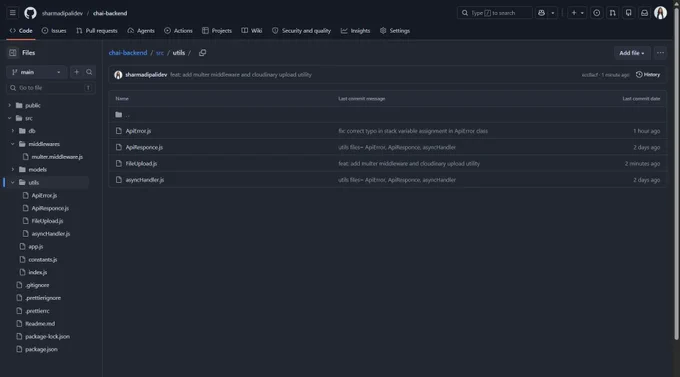Viewport: 680px width, 377px height.
Task: Switch to the Wiki tab
Action: point(252,31)
